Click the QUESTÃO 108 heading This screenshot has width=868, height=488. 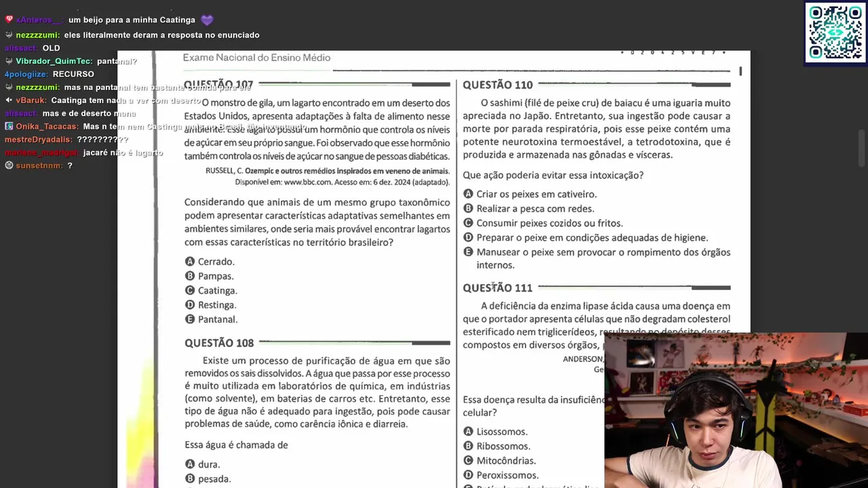click(x=219, y=343)
